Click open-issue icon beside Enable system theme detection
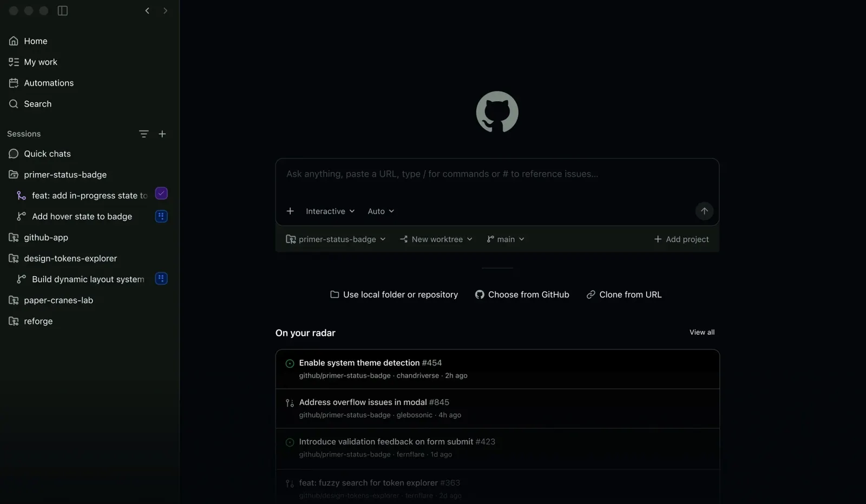 pyautogui.click(x=290, y=363)
